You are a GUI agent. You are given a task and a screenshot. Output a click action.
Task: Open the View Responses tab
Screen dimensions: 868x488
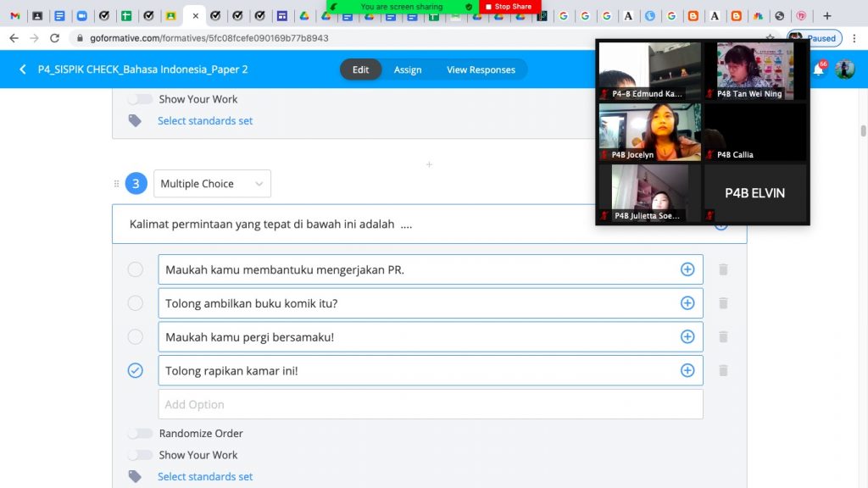tap(481, 69)
